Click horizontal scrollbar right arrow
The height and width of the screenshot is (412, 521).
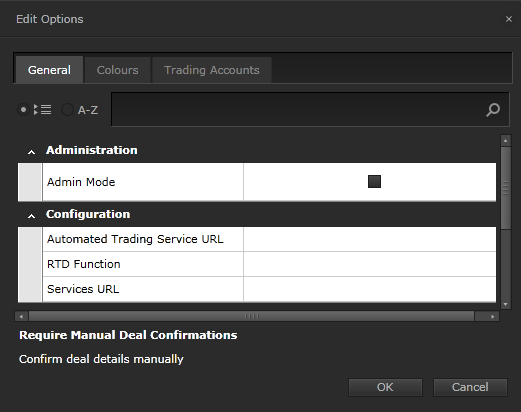pyautogui.click(x=492, y=316)
